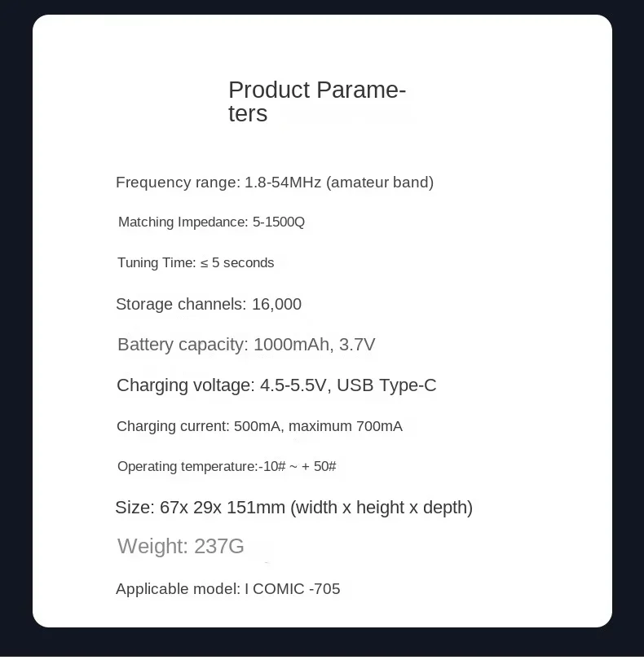
Task: Click the '3.7V' battery voltage value
Action: (357, 345)
